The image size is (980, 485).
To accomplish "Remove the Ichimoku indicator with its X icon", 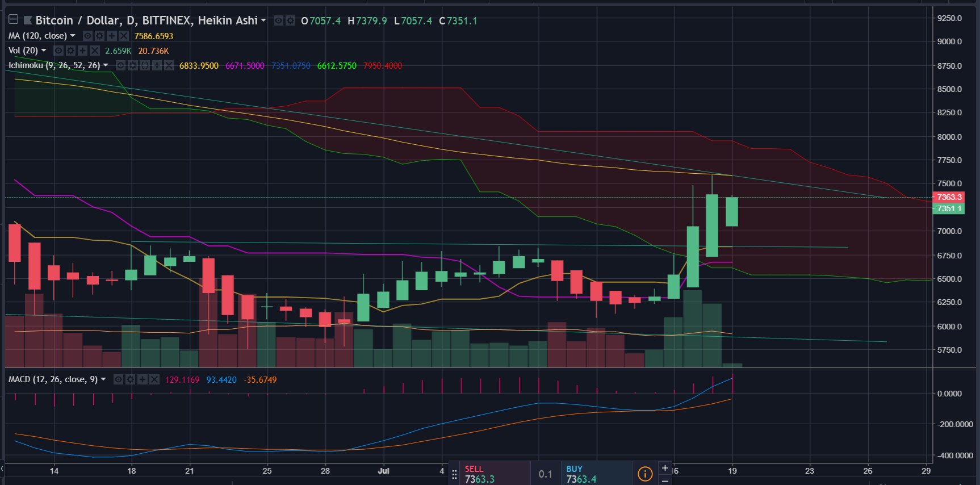I will pyautogui.click(x=169, y=65).
